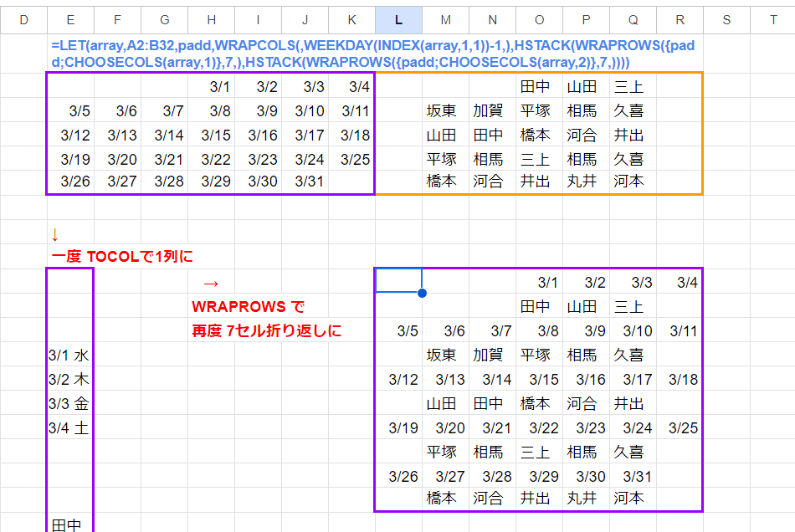
Task: Click the red text 再度 7セル折り返しに
Action: (267, 331)
